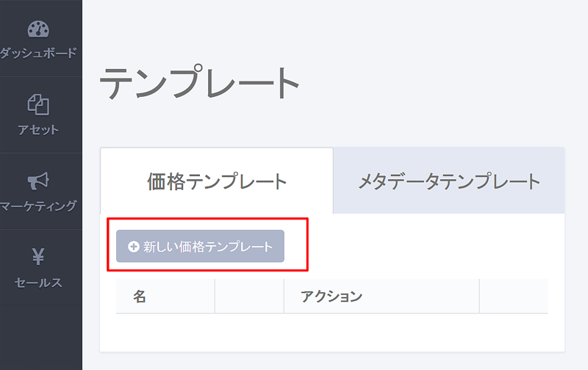
Task: Click the blank column header after アクション
Action: click(x=514, y=297)
